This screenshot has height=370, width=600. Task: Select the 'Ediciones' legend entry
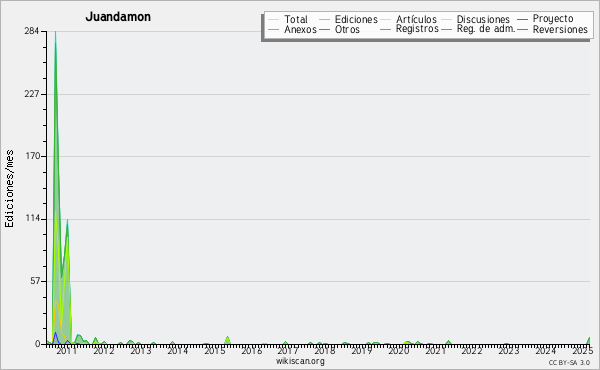tap(356, 19)
